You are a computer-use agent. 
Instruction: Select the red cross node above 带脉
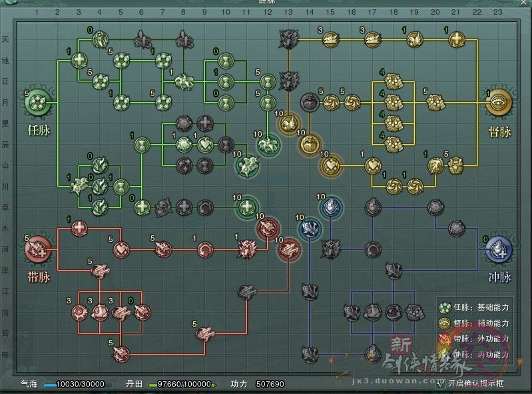tap(79, 229)
